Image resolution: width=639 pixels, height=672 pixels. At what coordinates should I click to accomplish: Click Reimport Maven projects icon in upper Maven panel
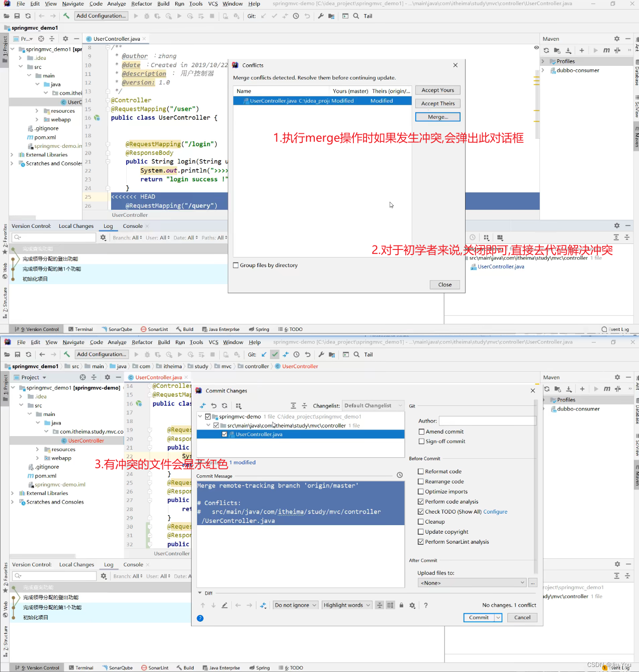[x=546, y=50]
